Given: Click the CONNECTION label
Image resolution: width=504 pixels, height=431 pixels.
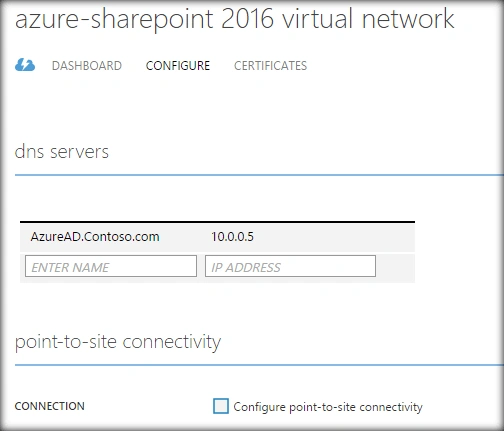Looking at the screenshot, I should pos(50,406).
